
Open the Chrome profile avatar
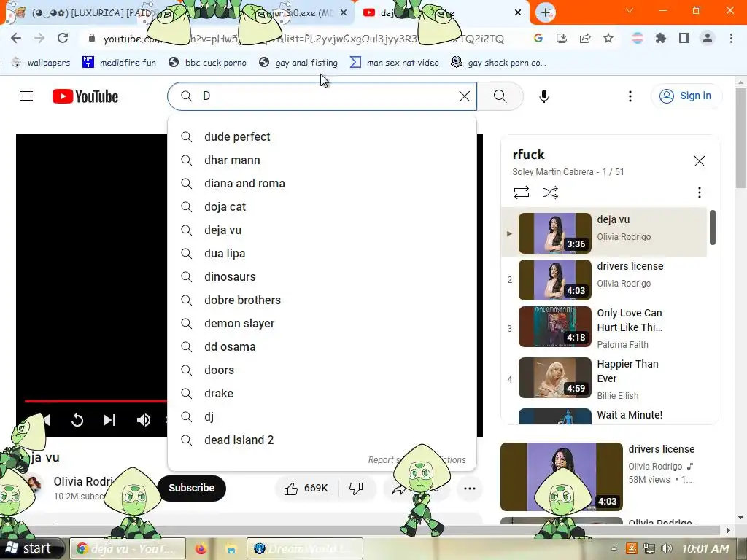click(708, 38)
